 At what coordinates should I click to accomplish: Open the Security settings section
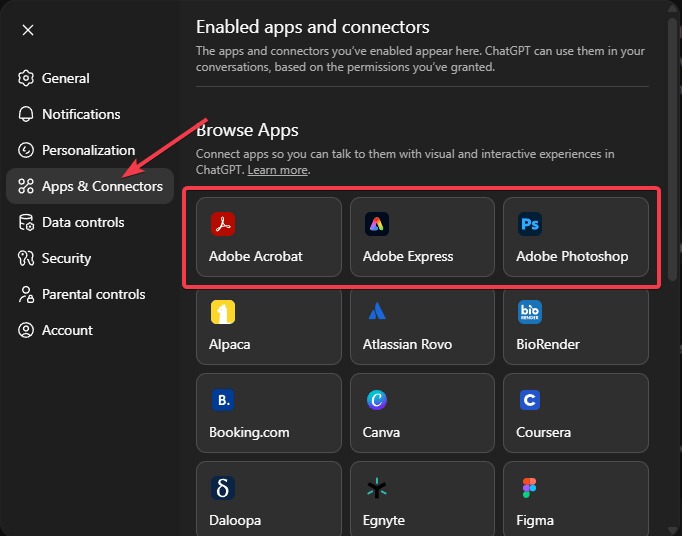(66, 258)
